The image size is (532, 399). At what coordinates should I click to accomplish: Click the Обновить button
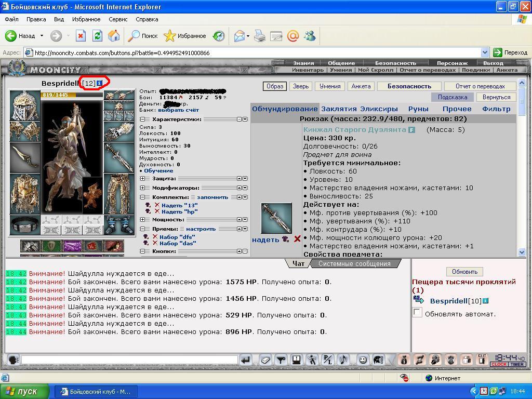(x=464, y=272)
